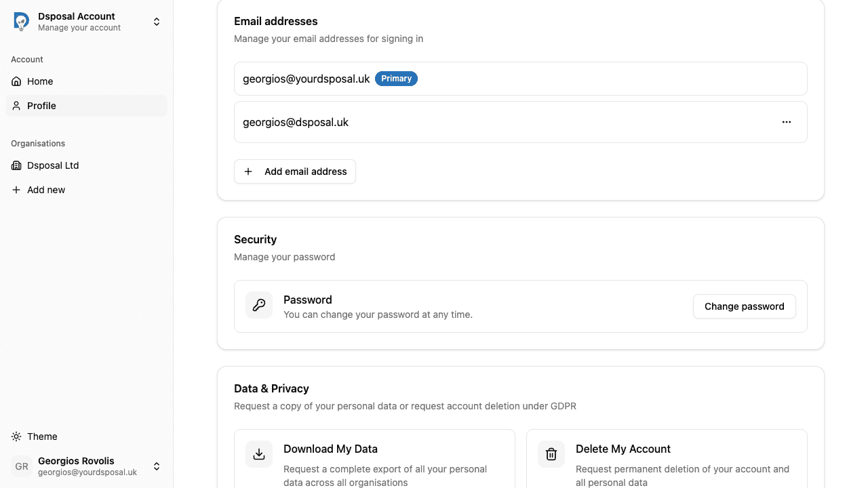Open the ellipsis menu for georgios@dsposal.uk
868x488 pixels.
pos(787,122)
